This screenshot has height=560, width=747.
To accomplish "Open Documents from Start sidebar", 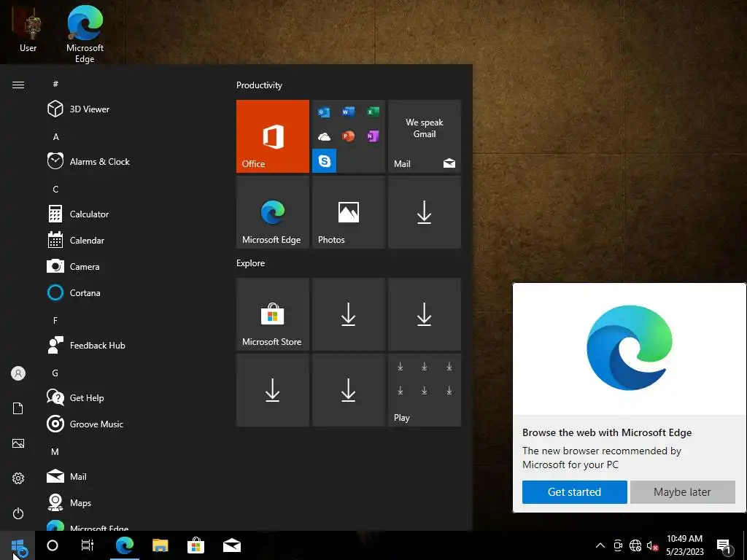I will (18, 408).
